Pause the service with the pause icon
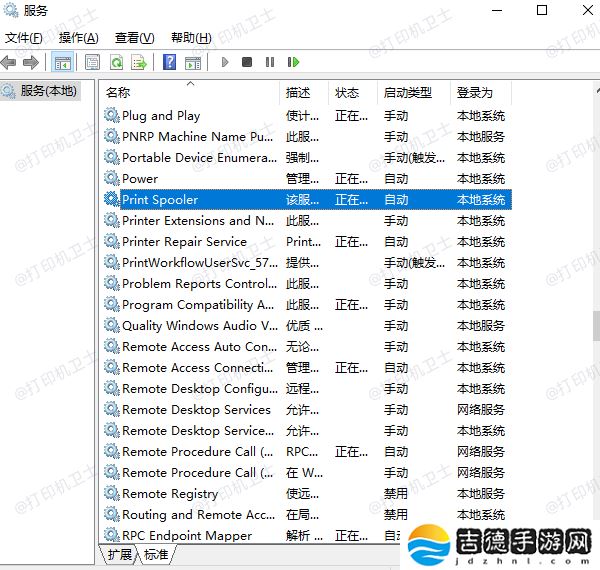The image size is (600, 570). point(270,62)
